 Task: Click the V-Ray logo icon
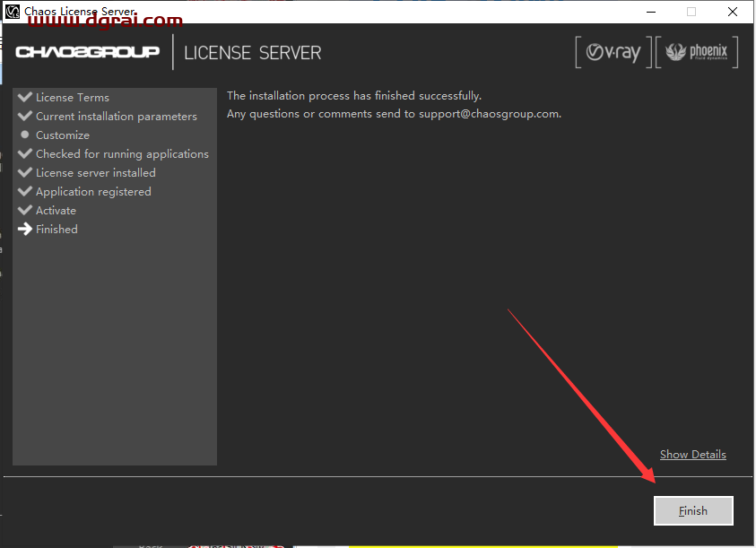click(613, 53)
